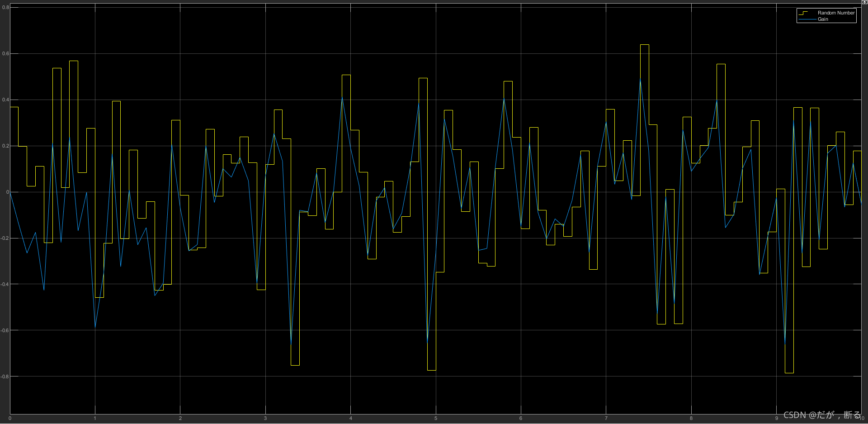This screenshot has width=868, height=424.
Task: Select the 0.6 y-axis tick label
Action: pyautogui.click(x=5, y=53)
